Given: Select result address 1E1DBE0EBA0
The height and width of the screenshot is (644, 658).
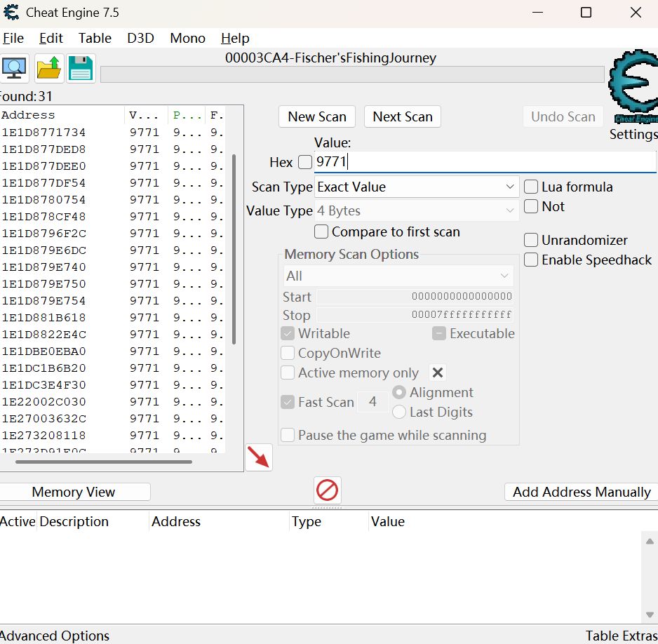Looking at the screenshot, I should point(113,351).
